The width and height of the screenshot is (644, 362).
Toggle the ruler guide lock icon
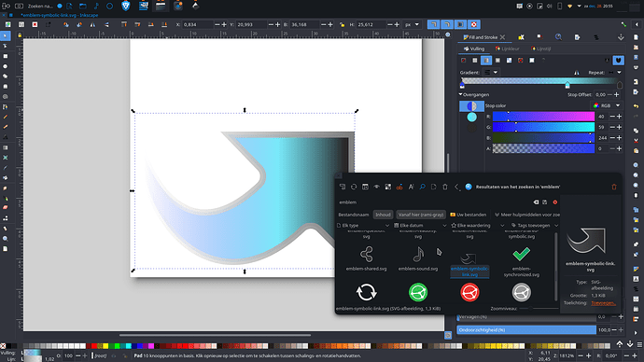click(20, 35)
